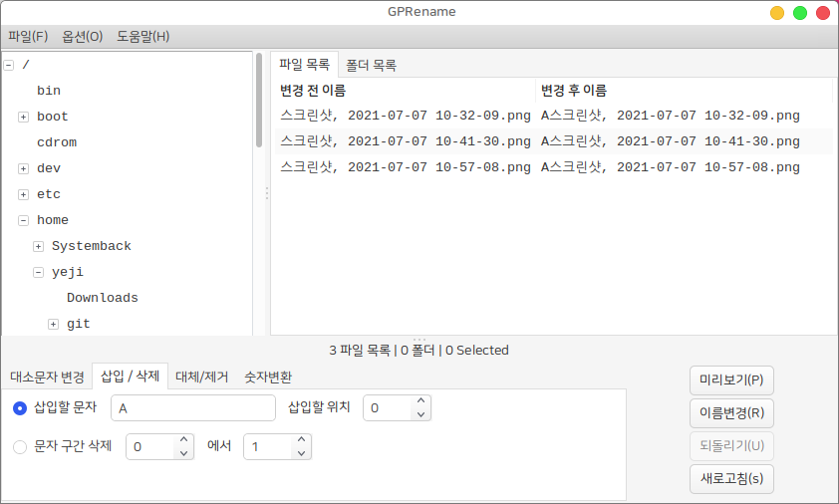Collapse the home folder node
Viewport: 839px width, 504px height.
click(23, 221)
